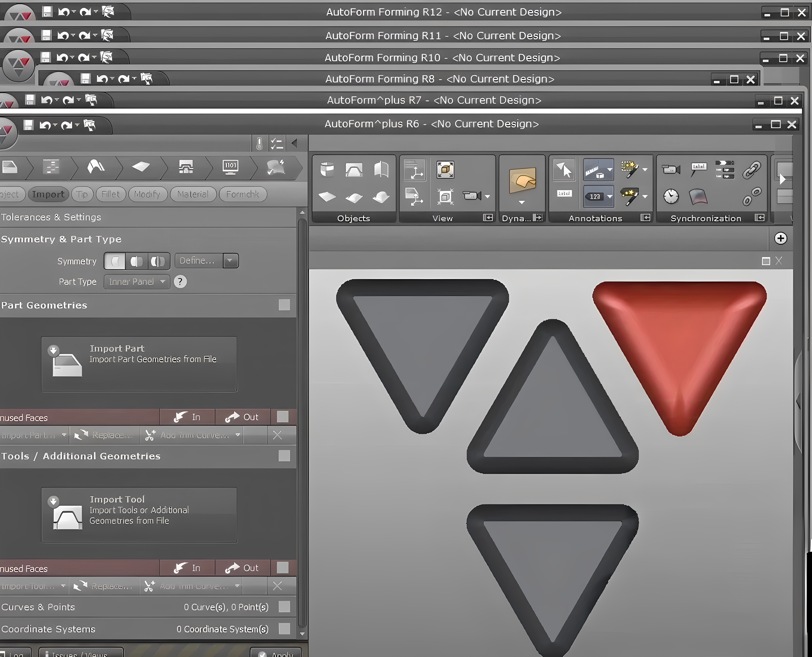Select the half Symmetry middle option

click(137, 261)
